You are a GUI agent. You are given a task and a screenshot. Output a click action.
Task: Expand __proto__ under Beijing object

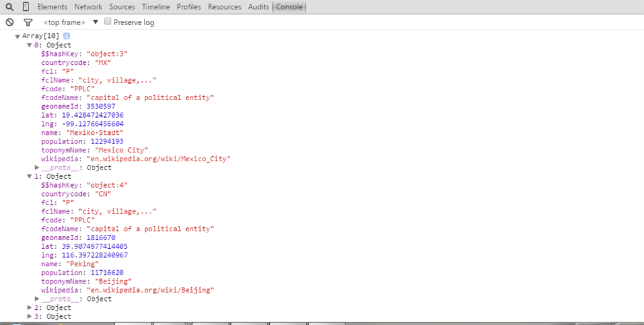pyautogui.click(x=37, y=299)
